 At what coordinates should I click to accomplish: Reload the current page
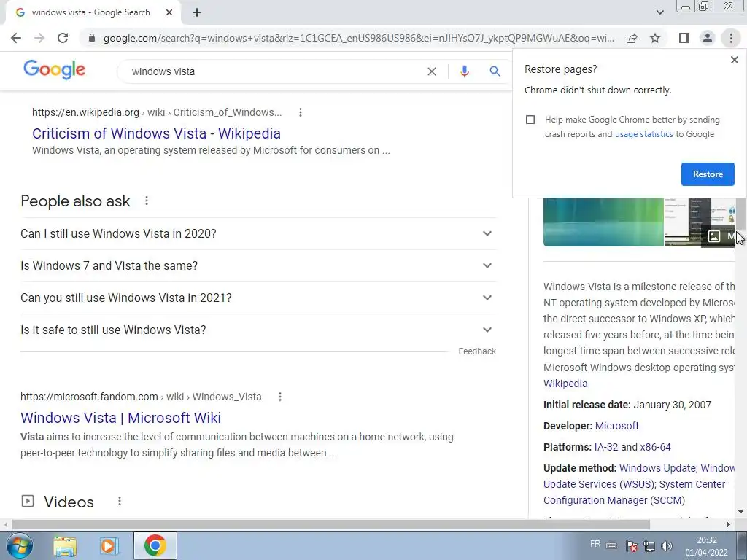[63, 38]
